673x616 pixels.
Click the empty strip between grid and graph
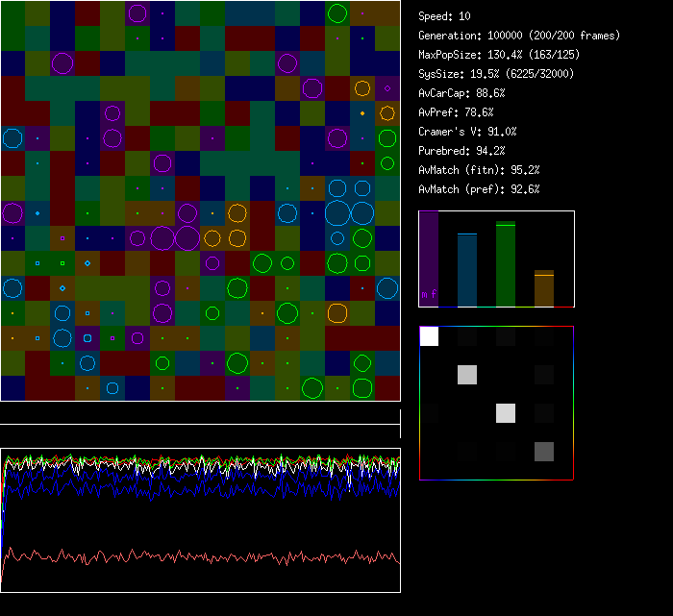[x=200, y=413]
